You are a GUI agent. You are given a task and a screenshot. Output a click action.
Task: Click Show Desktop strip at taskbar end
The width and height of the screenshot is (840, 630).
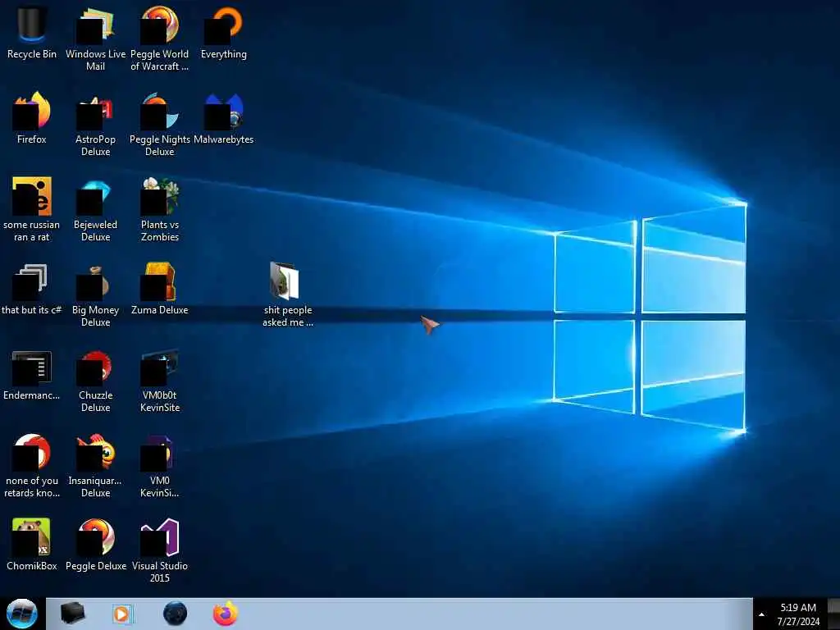tap(833, 614)
